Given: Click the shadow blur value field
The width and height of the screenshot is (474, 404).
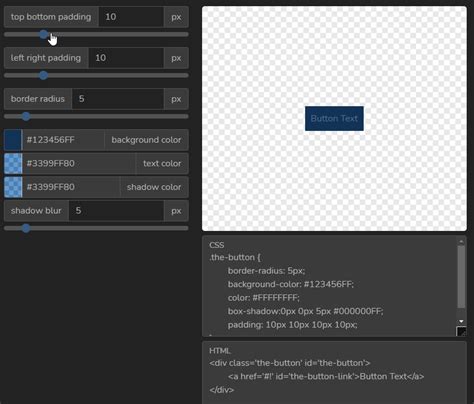Looking at the screenshot, I should click(116, 211).
